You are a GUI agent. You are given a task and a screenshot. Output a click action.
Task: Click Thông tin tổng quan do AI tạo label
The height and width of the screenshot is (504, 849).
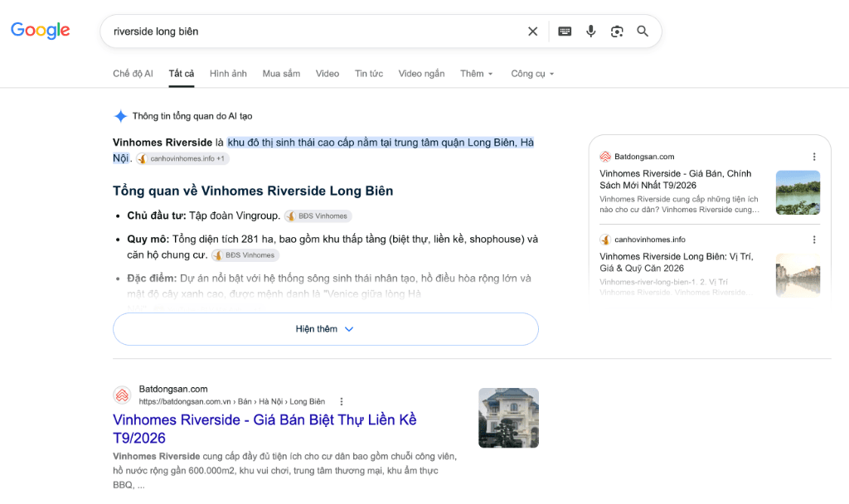tap(192, 116)
